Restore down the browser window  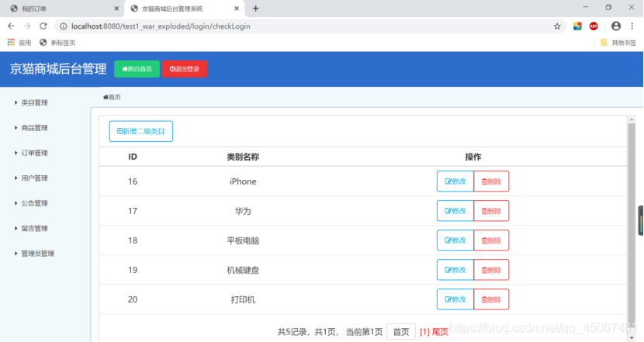pyautogui.click(x=608, y=8)
